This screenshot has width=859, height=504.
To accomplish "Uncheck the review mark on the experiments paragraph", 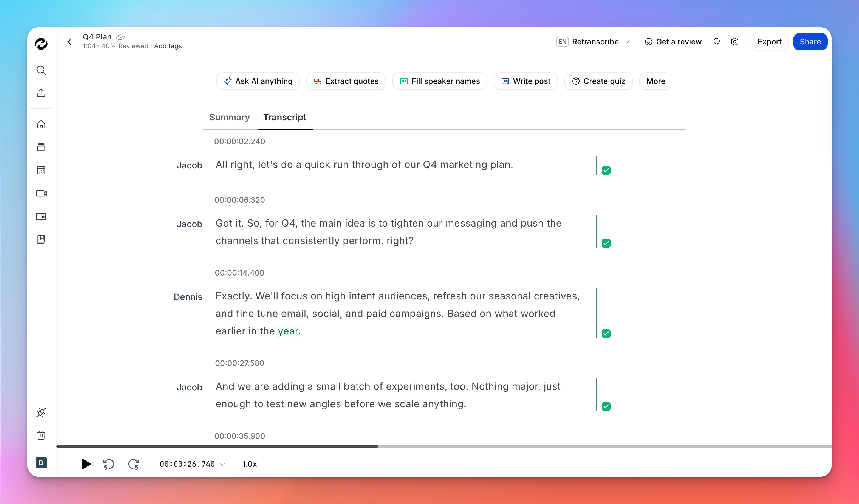I will coord(606,406).
